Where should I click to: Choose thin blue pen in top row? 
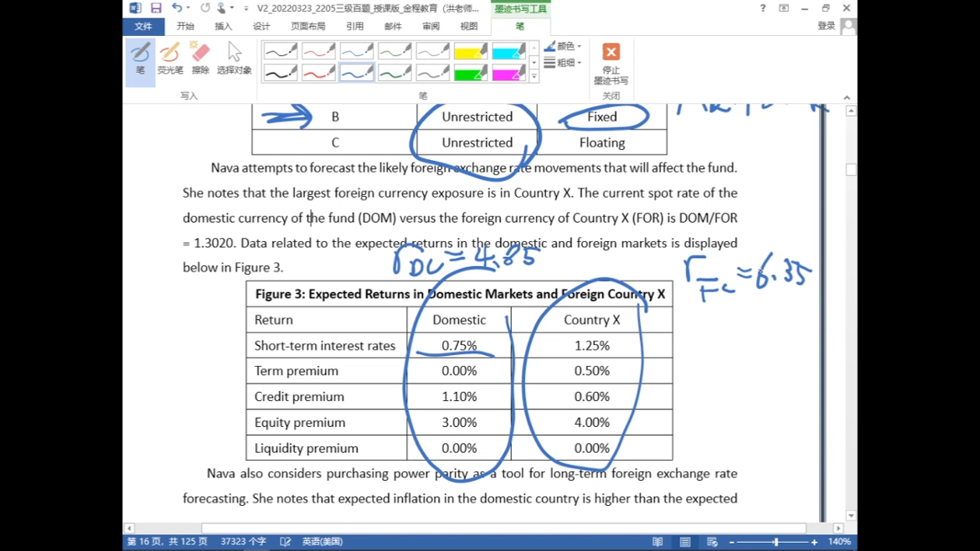coord(357,50)
